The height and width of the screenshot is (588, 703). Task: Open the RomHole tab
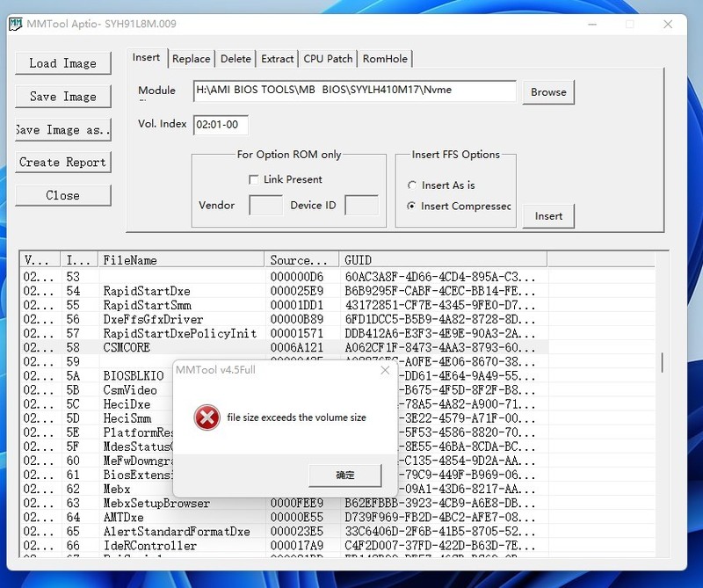click(385, 59)
